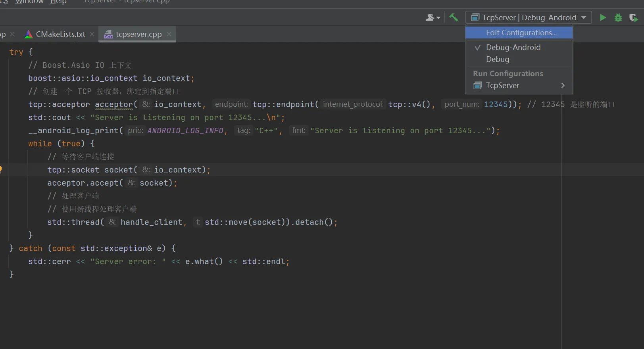Click ANDROID_LOG_INFO in the log print call
644x349 pixels.
pos(185,130)
